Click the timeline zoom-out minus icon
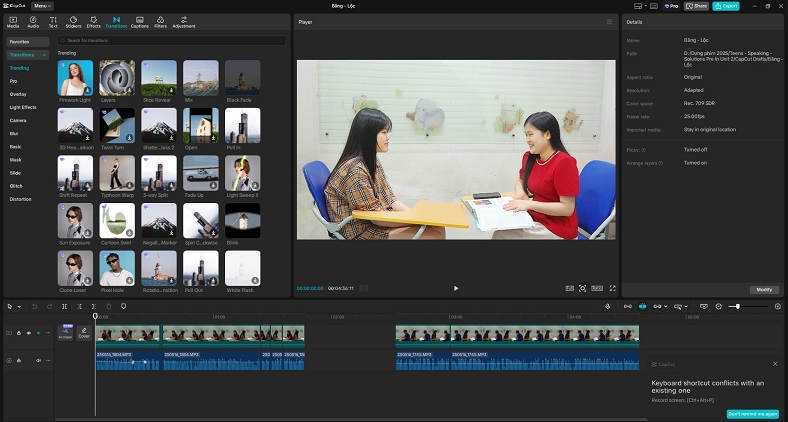This screenshot has height=422, width=788. click(x=719, y=306)
